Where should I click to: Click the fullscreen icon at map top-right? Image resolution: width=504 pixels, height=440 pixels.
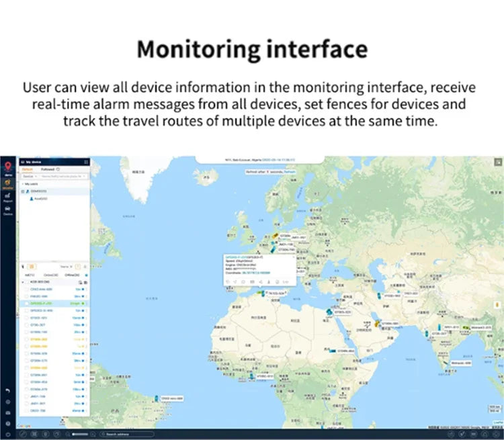(x=498, y=162)
